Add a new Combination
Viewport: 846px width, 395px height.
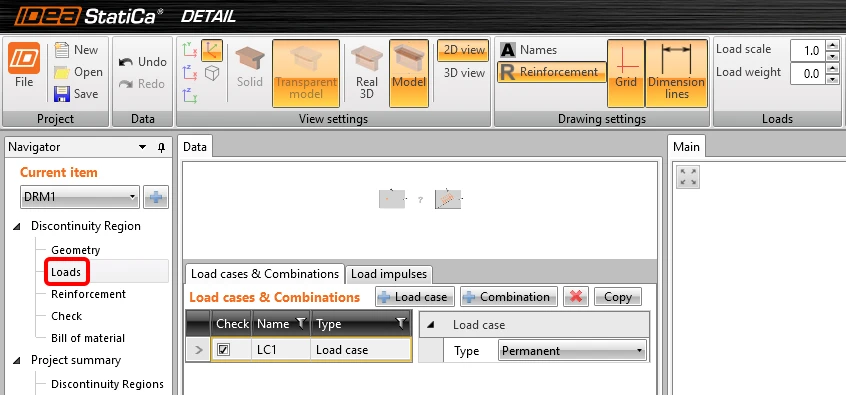pos(509,297)
